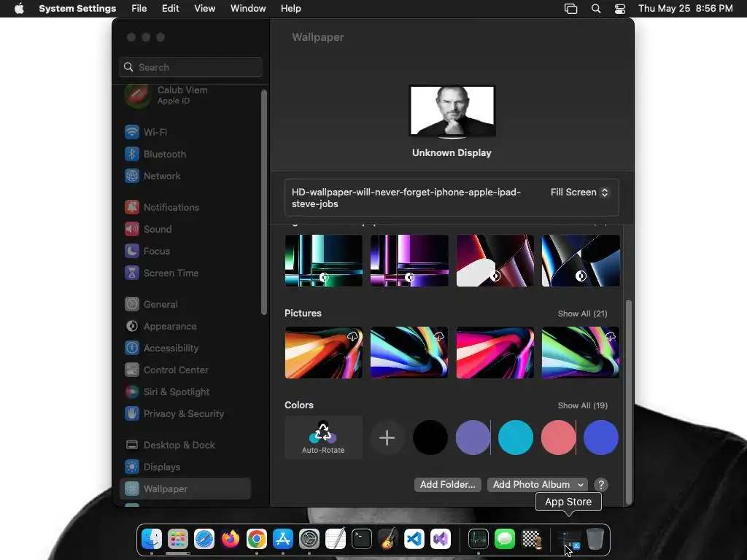Open the Window menu
Screen dimensions: 747x560
point(248,9)
